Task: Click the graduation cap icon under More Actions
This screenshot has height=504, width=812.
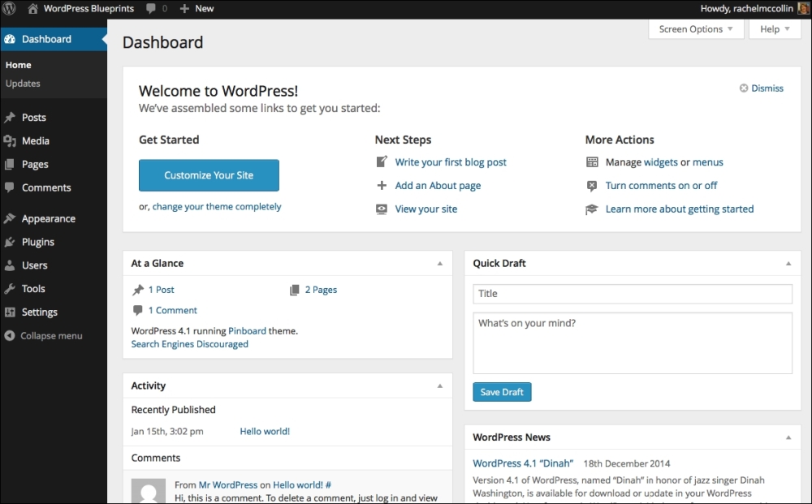Action: coord(591,209)
